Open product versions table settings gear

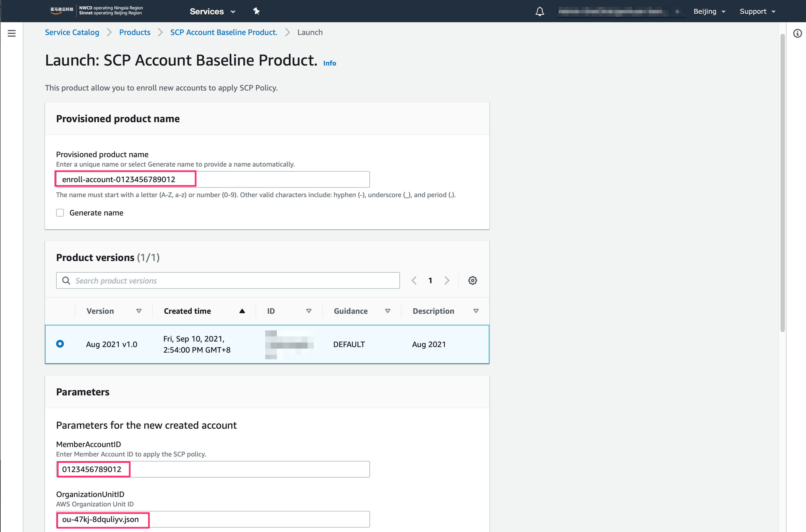(472, 281)
